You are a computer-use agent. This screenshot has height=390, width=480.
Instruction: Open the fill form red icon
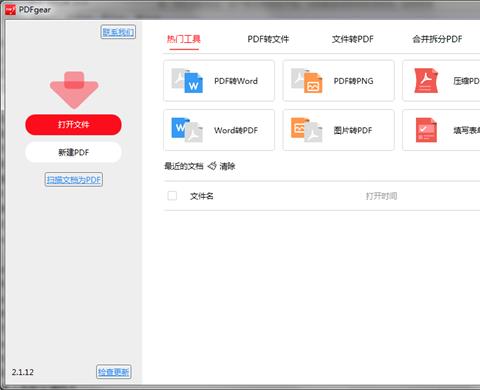click(x=426, y=130)
